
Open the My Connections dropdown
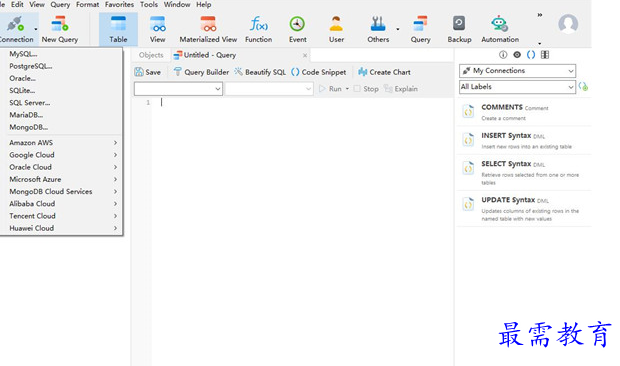coord(517,71)
